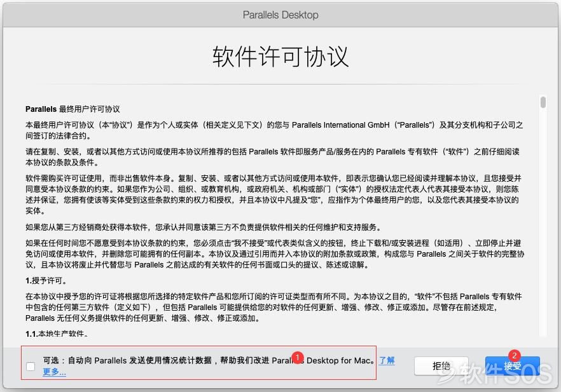The image size is (561, 392).
Task: Click the license agreement scrollbar thumb
Action: (x=543, y=102)
